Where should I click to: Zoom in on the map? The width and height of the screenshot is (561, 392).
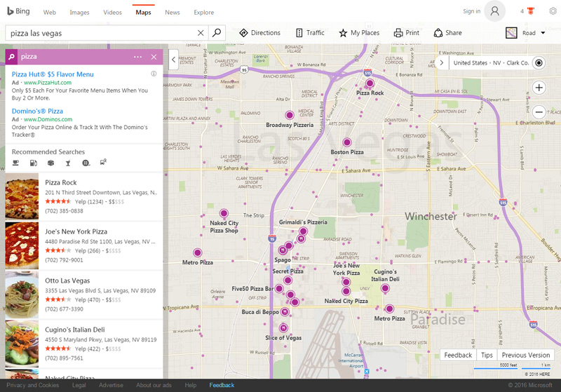539,88
